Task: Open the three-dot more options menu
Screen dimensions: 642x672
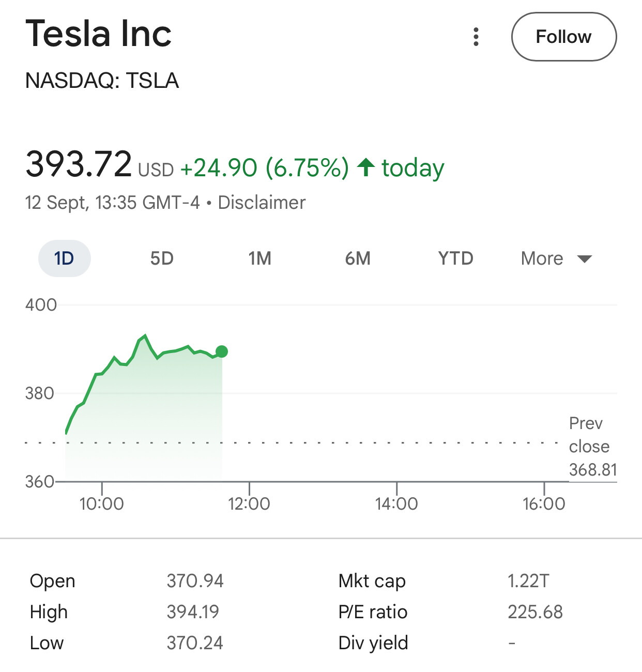Action: [x=476, y=37]
